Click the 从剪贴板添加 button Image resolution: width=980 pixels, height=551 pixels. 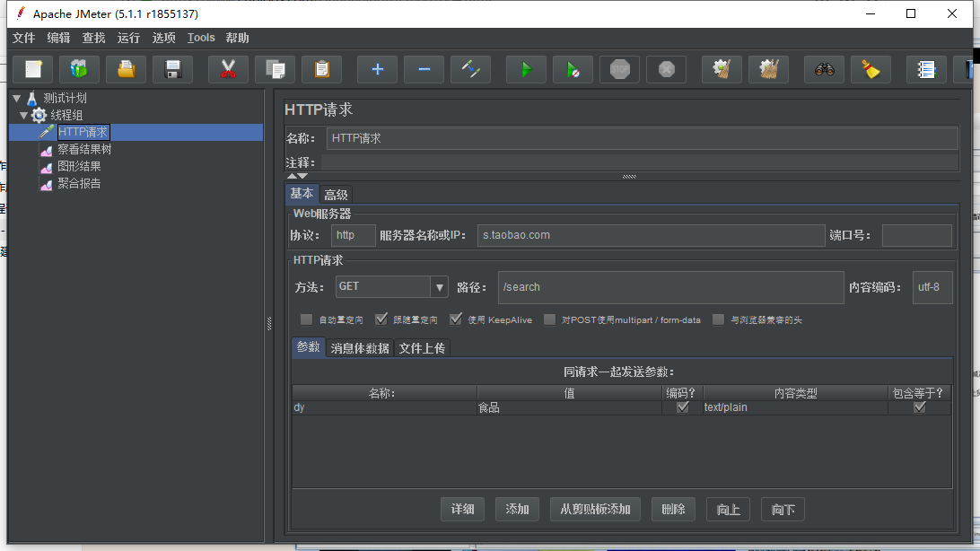coord(595,509)
